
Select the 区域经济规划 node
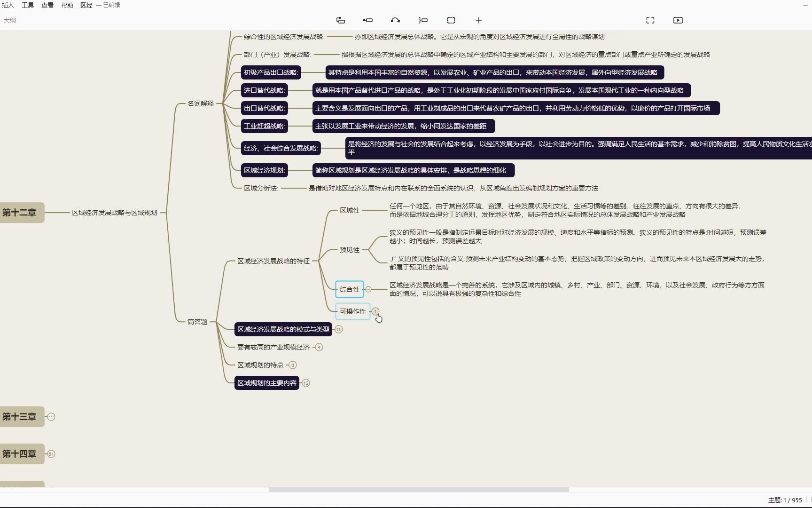tap(264, 170)
